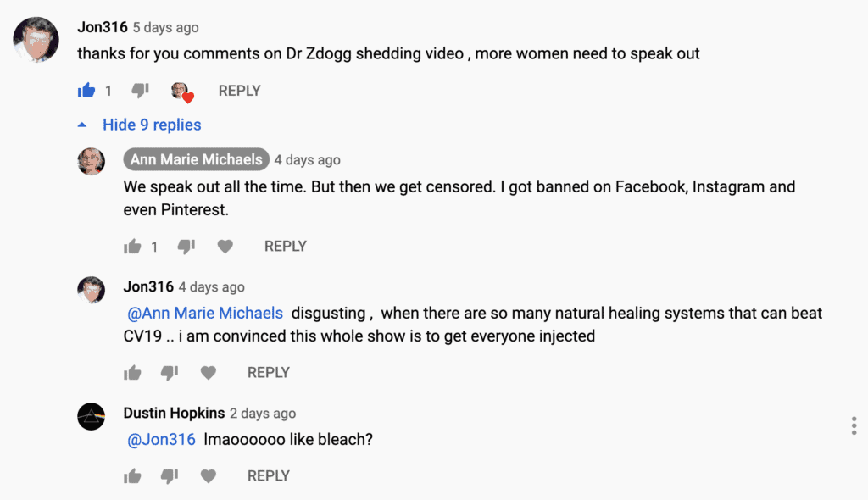This screenshot has height=500, width=868.
Task: Heart Ann Marie Michaels' reply
Action: click(x=225, y=246)
